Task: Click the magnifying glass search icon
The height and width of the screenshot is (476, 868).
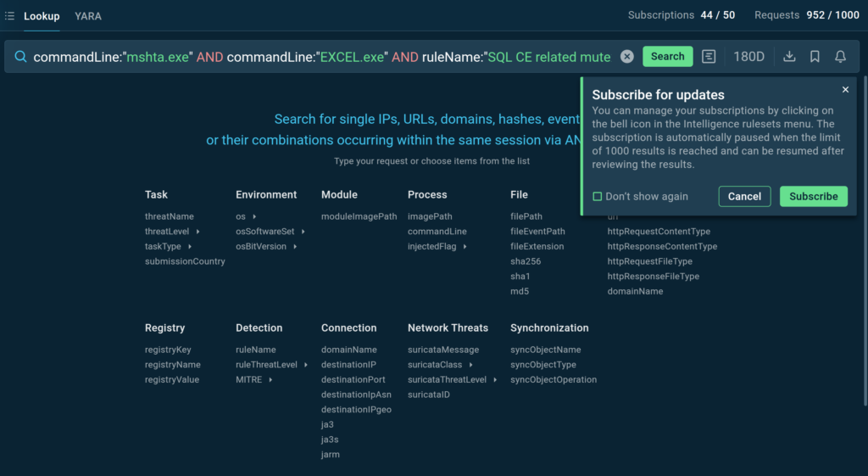Action: [x=20, y=57]
